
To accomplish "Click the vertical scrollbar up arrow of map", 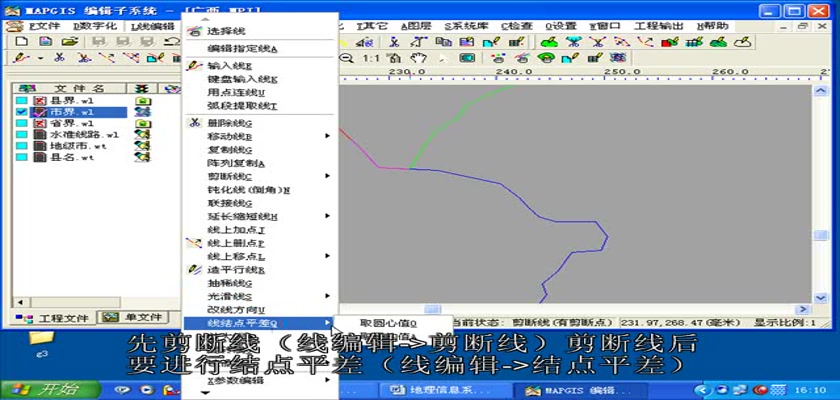I will [x=820, y=91].
